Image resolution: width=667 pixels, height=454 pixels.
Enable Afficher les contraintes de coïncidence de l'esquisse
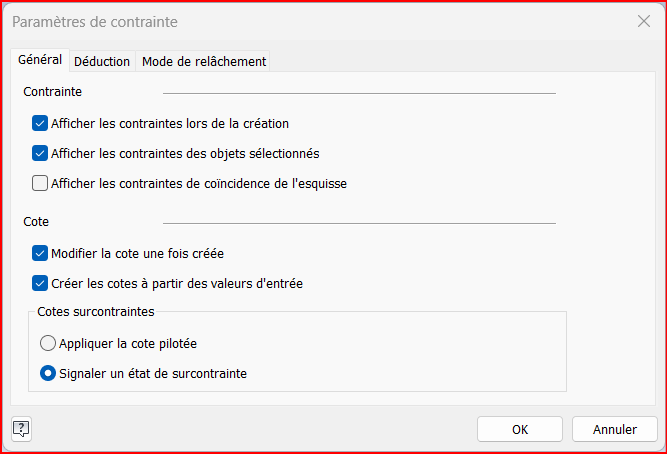point(40,184)
